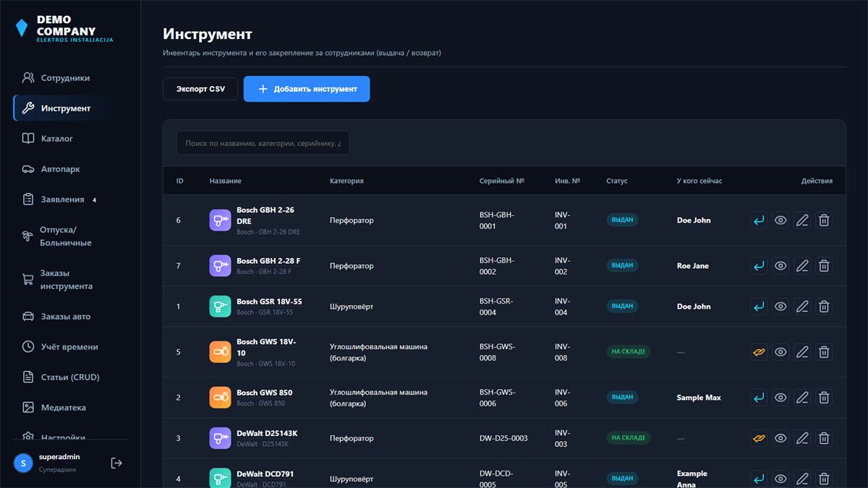Delete the DeWalt D25143K tool
Image resolution: width=868 pixels, height=488 pixels.
[824, 438]
